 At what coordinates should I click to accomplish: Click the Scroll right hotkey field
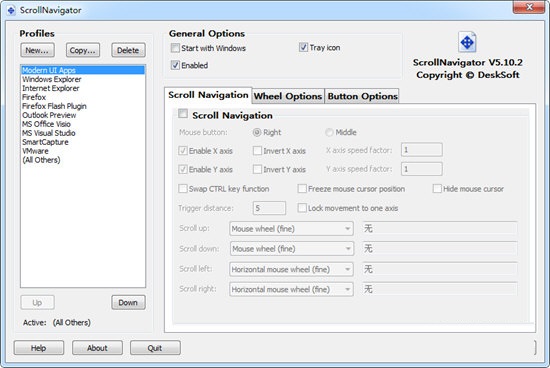pos(440,289)
